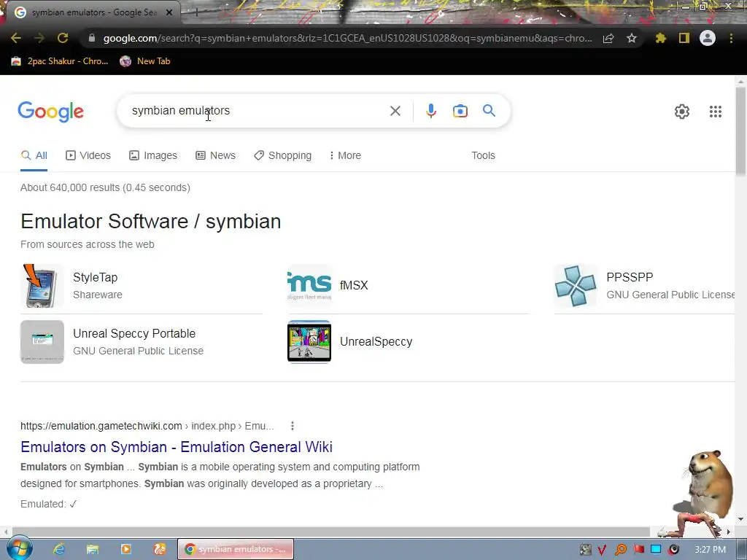Launch Internet Explorer from the taskbar
The height and width of the screenshot is (560, 747).
(x=58, y=549)
